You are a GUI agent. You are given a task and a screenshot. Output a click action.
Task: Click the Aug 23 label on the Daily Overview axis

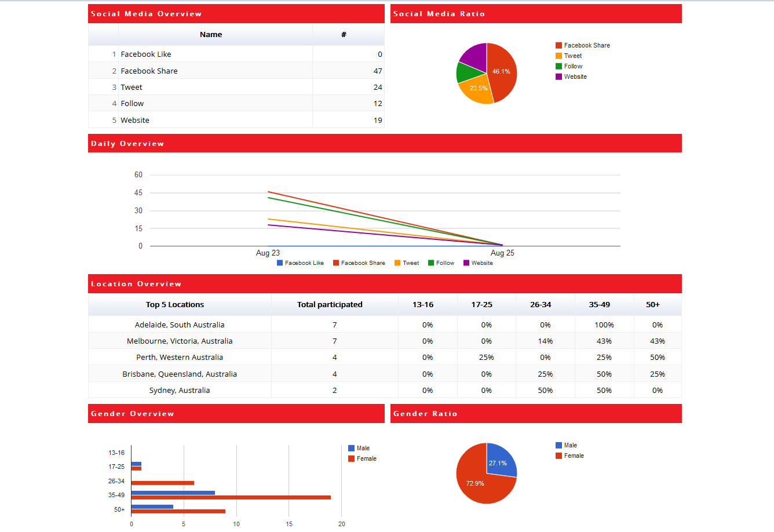coord(268,253)
